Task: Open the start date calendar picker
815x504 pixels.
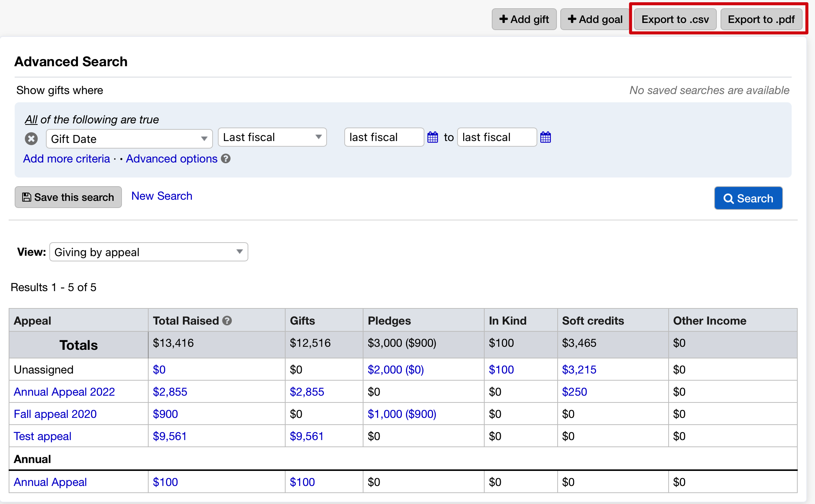Action: pyautogui.click(x=433, y=137)
